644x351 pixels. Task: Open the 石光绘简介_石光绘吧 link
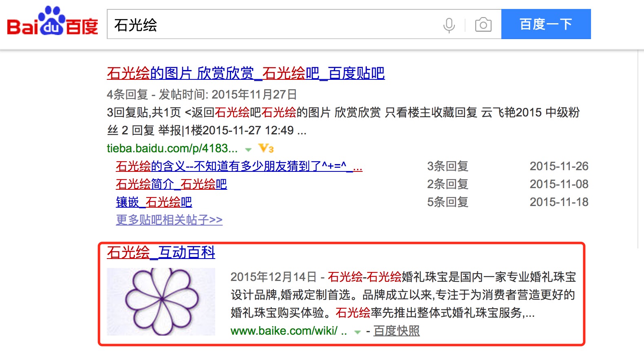point(171,184)
